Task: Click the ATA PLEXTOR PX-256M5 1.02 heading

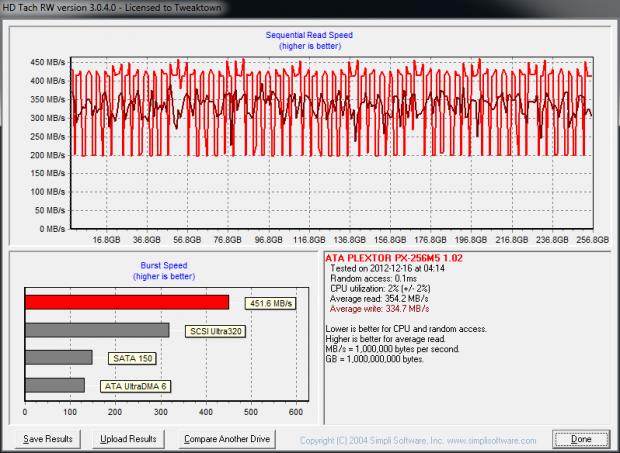Action: point(394,258)
